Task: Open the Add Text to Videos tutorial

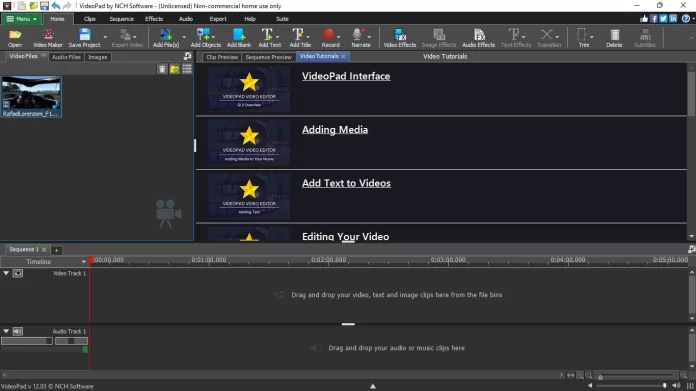Action: [x=346, y=183]
